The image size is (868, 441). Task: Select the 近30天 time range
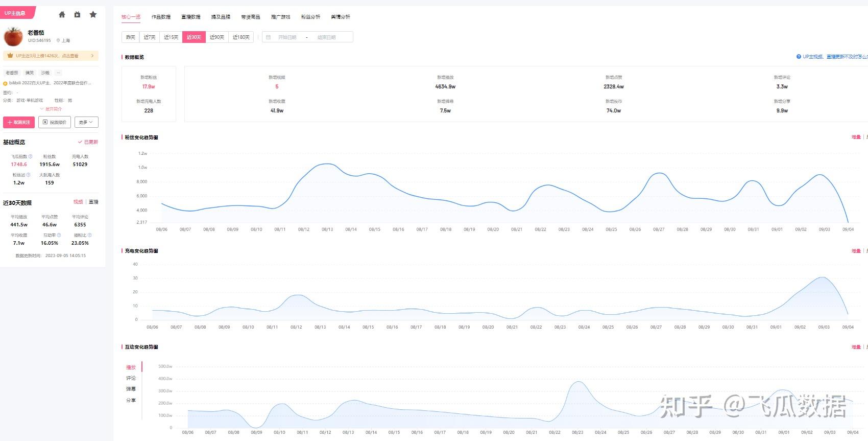[x=194, y=37]
